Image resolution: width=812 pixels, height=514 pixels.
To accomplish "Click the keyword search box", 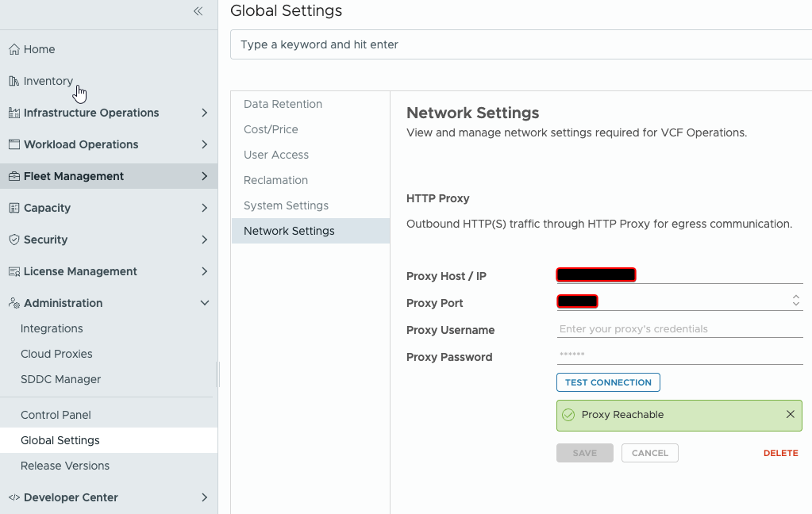I will (x=521, y=44).
